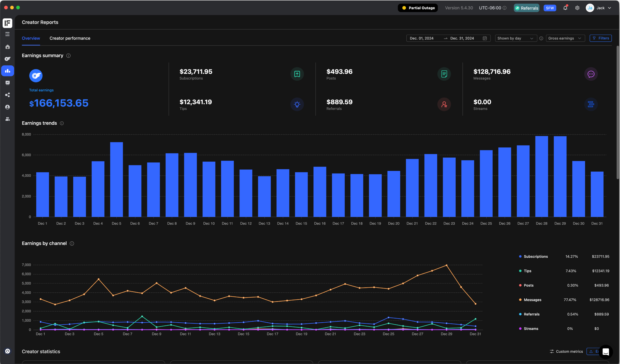Click the team members sidebar icon
Screen dimensions: 620x364
pos(8,119)
